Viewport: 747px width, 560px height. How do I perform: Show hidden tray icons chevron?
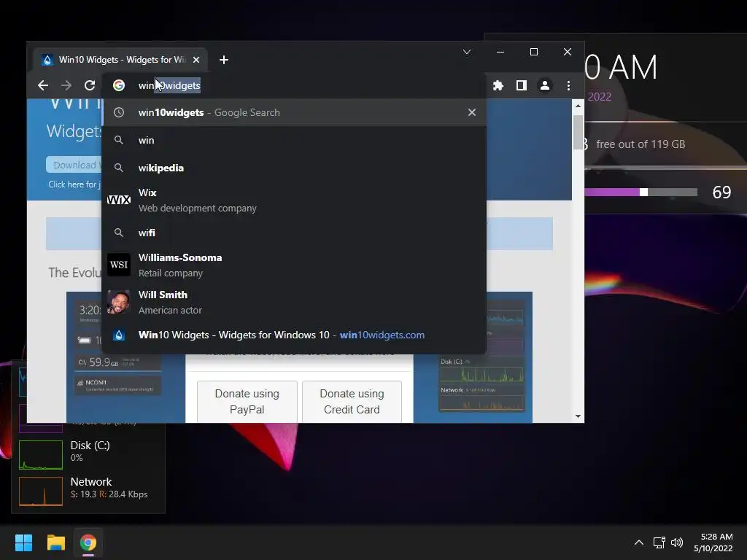[x=639, y=542]
